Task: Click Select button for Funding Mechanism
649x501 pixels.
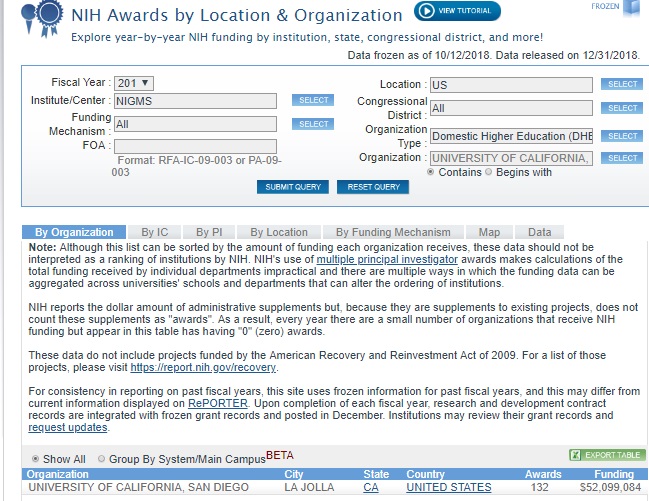Action: click(313, 124)
